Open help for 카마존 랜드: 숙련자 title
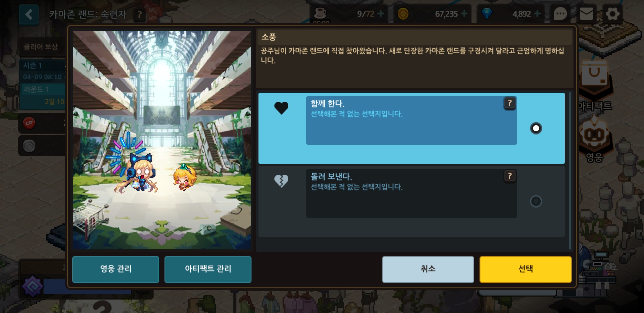This screenshot has height=313, width=644. [140, 14]
